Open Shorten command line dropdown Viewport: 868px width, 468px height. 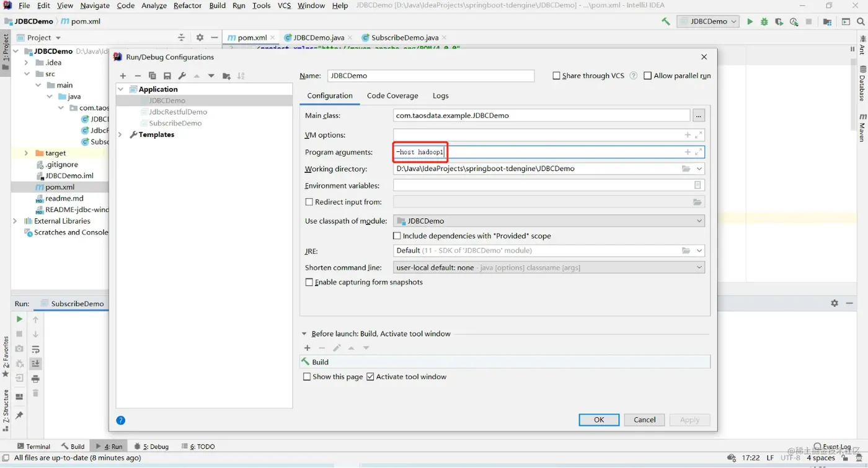click(549, 268)
